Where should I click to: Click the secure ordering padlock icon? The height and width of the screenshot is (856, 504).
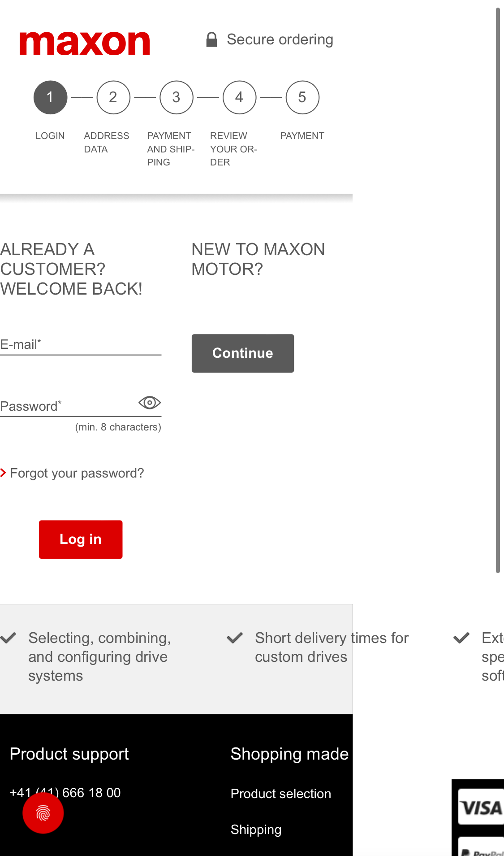coord(211,40)
